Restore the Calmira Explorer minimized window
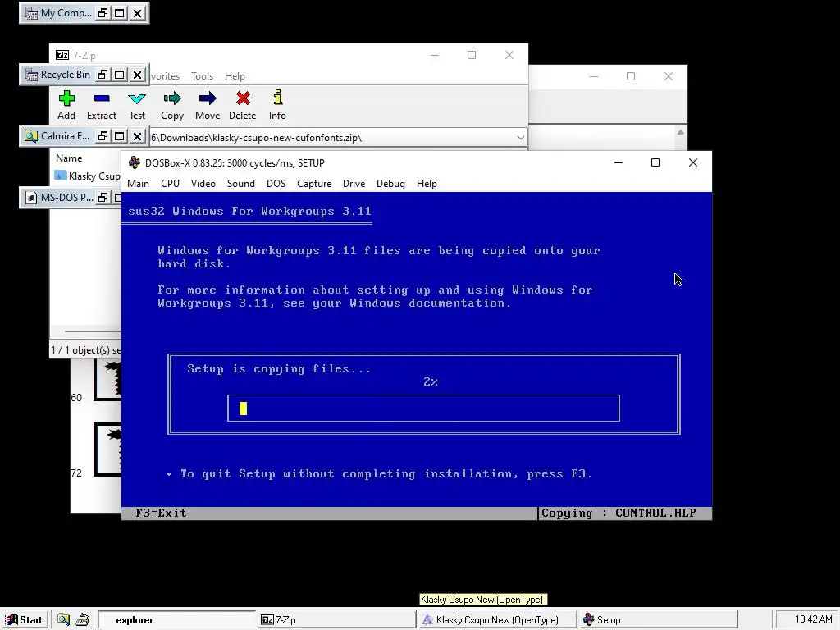 pos(103,136)
